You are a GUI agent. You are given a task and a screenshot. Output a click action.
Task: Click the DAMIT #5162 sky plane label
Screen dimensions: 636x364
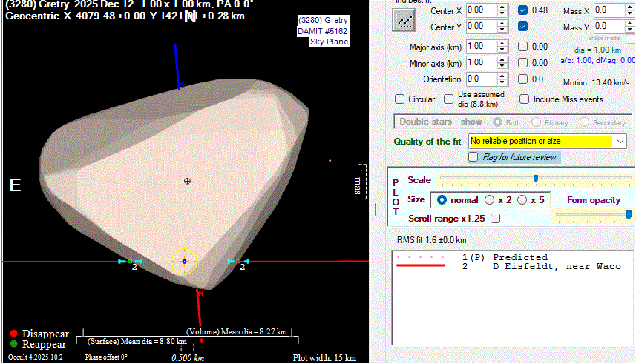tap(323, 31)
